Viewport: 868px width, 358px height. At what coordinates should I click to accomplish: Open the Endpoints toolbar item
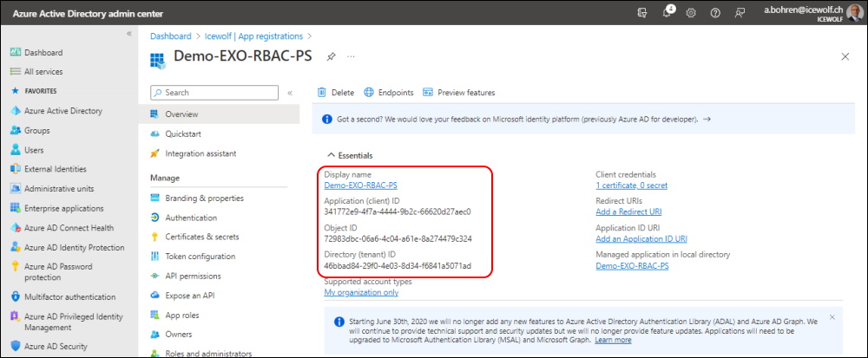(389, 92)
